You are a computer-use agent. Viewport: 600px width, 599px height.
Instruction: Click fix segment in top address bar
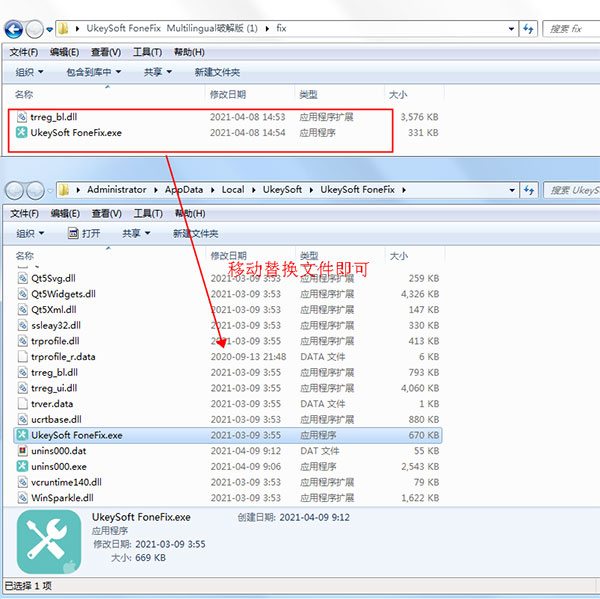[281, 28]
